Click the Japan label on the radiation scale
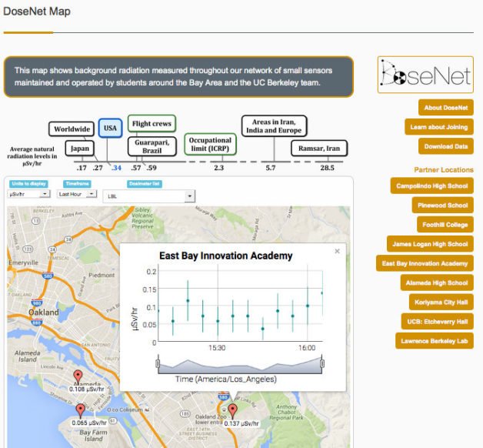The width and height of the screenshot is (483, 448). 80,149
